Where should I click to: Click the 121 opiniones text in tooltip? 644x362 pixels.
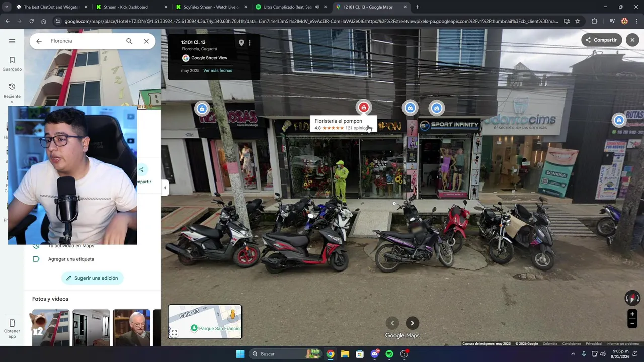tap(358, 128)
